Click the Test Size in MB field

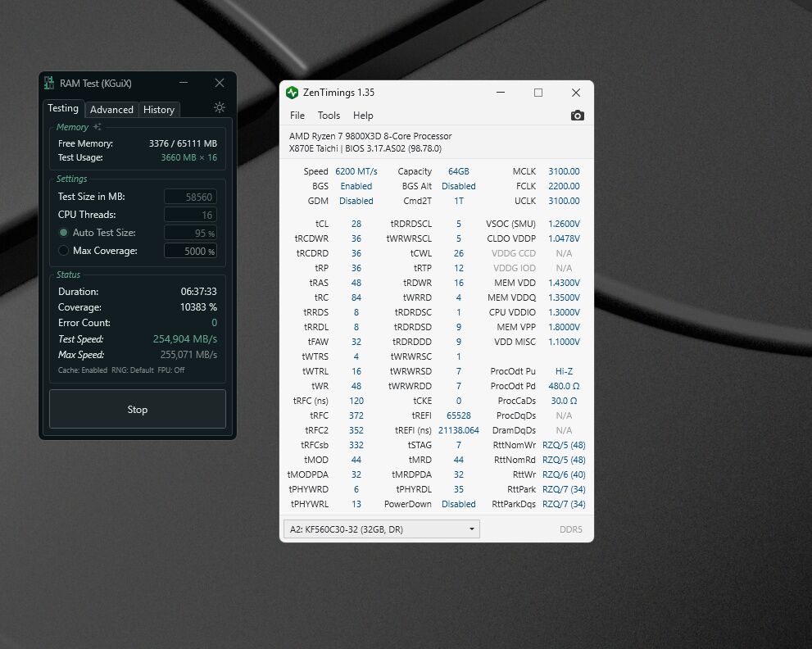click(191, 197)
